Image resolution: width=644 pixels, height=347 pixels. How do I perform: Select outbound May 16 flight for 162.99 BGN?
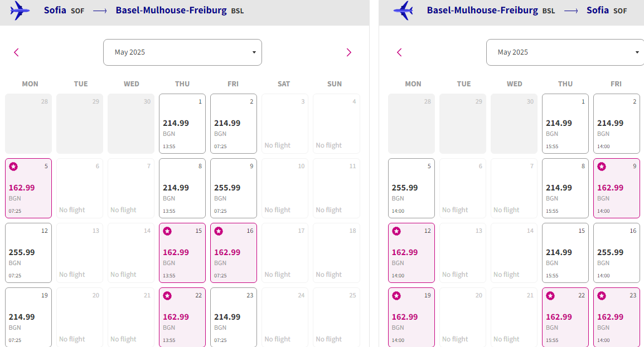234,253
